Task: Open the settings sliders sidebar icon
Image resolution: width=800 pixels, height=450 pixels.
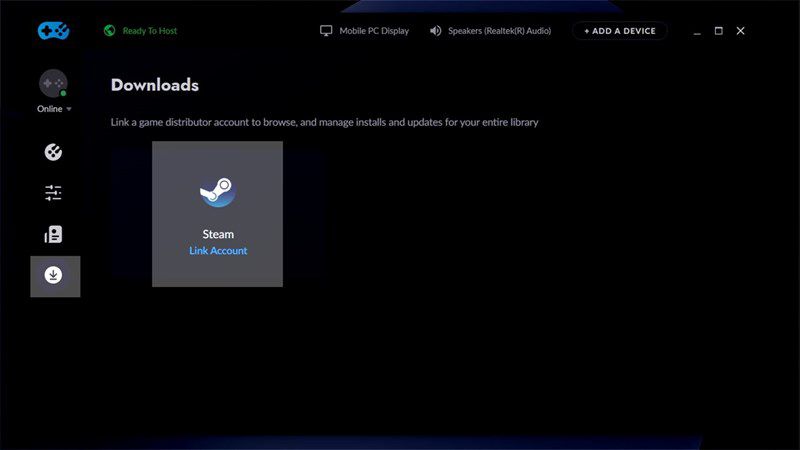Action: pos(53,193)
